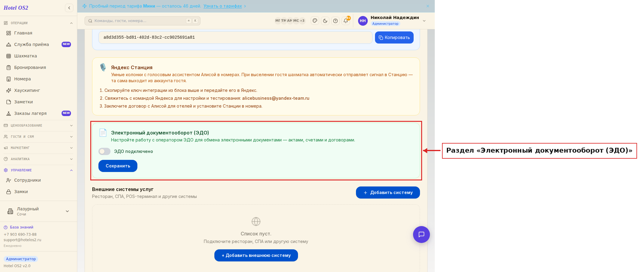
Task: Close the trial period banner
Action: click(x=428, y=6)
